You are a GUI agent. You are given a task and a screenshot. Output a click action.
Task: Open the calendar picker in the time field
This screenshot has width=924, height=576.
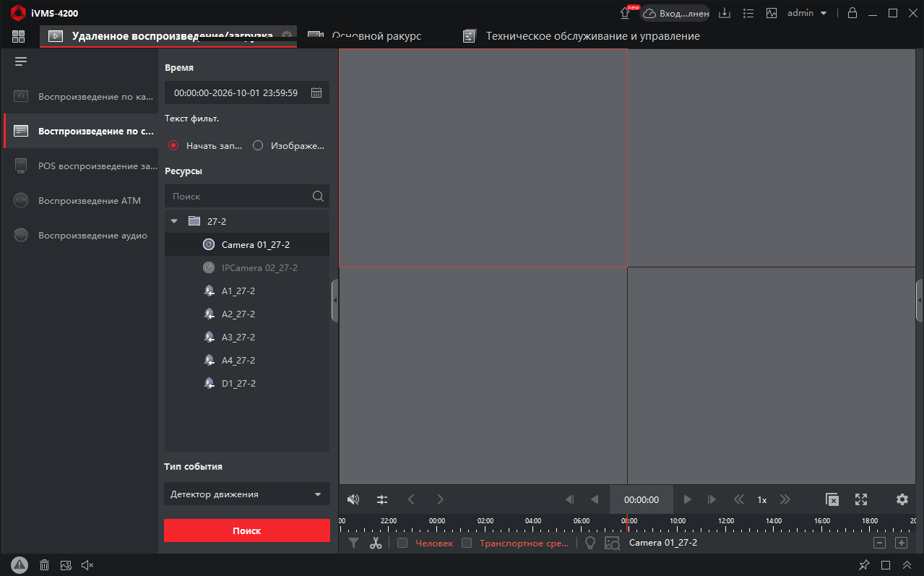[x=316, y=93]
